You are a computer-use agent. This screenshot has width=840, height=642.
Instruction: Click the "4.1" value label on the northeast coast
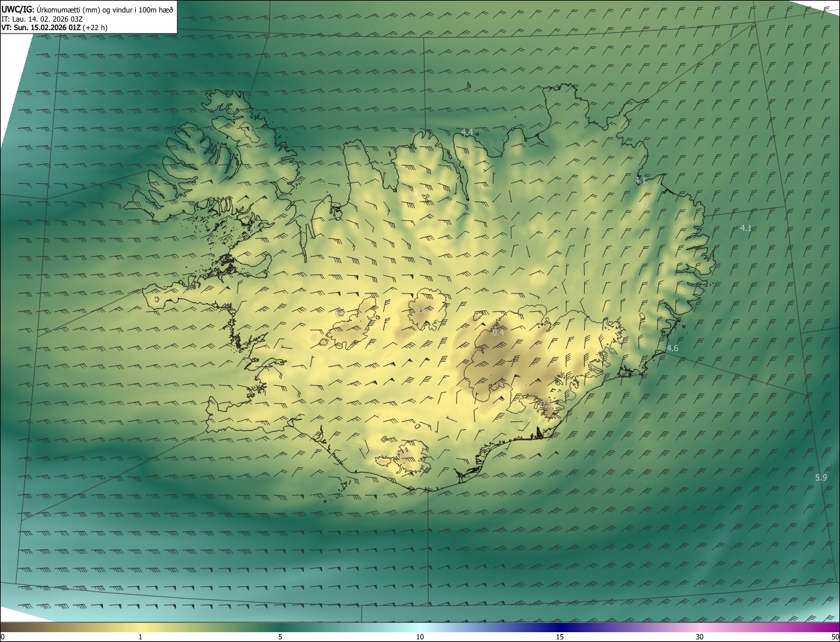[x=640, y=180]
